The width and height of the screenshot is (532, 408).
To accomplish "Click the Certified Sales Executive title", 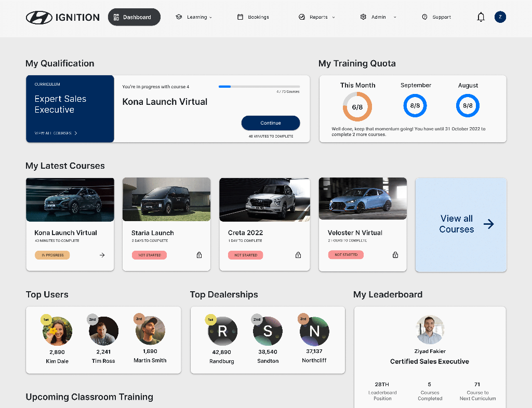I will [430, 361].
